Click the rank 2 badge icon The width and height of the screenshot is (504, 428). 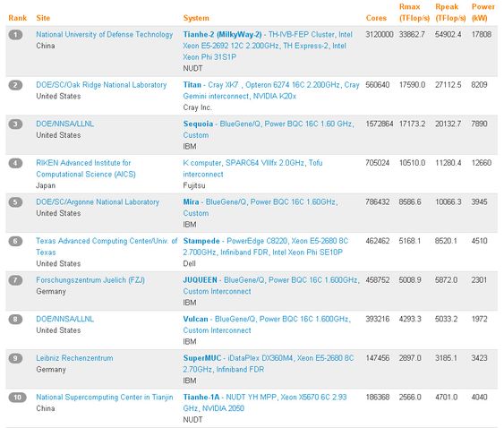[15, 85]
